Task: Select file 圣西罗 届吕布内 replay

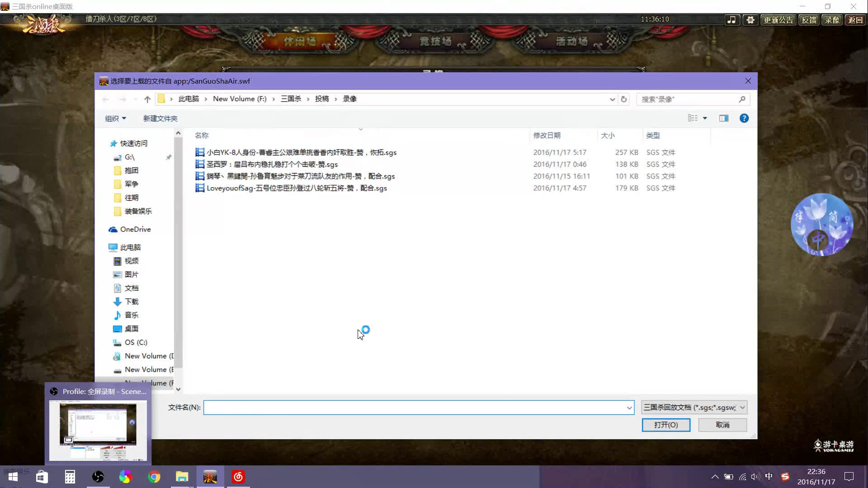Action: (x=267, y=164)
